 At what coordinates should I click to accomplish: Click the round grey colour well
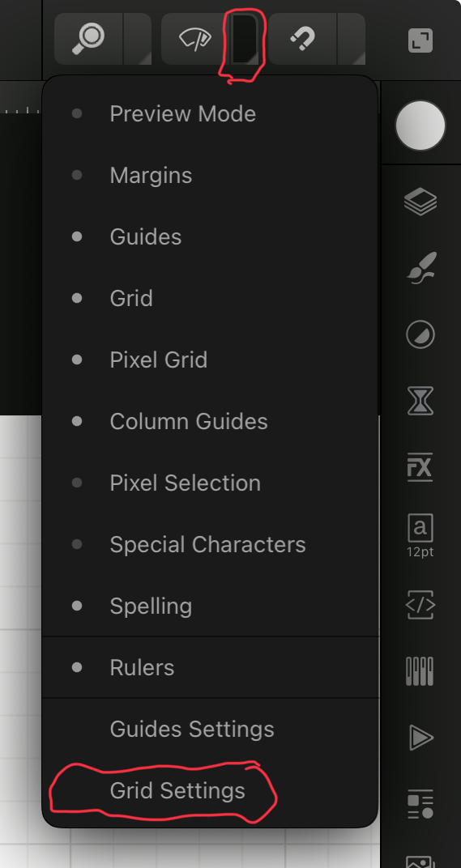tap(420, 126)
